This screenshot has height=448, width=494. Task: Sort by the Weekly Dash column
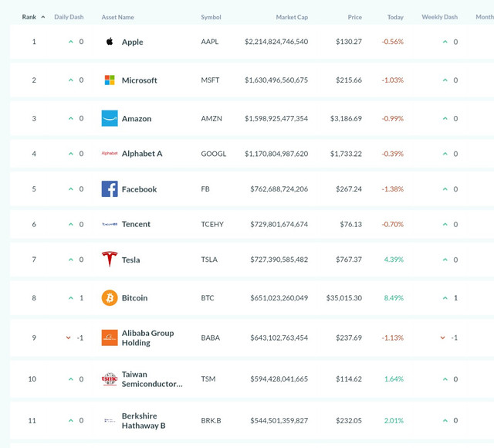pyautogui.click(x=439, y=17)
